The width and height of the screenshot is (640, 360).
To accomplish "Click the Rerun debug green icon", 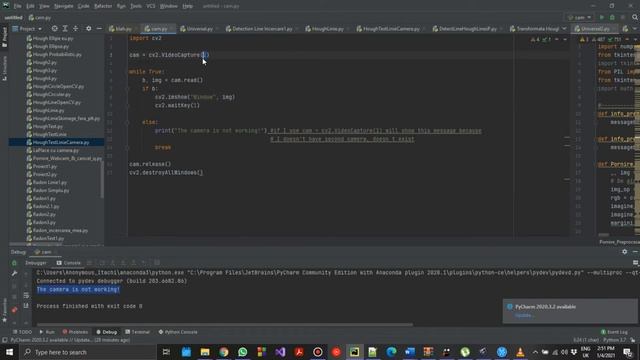I will point(14,263).
